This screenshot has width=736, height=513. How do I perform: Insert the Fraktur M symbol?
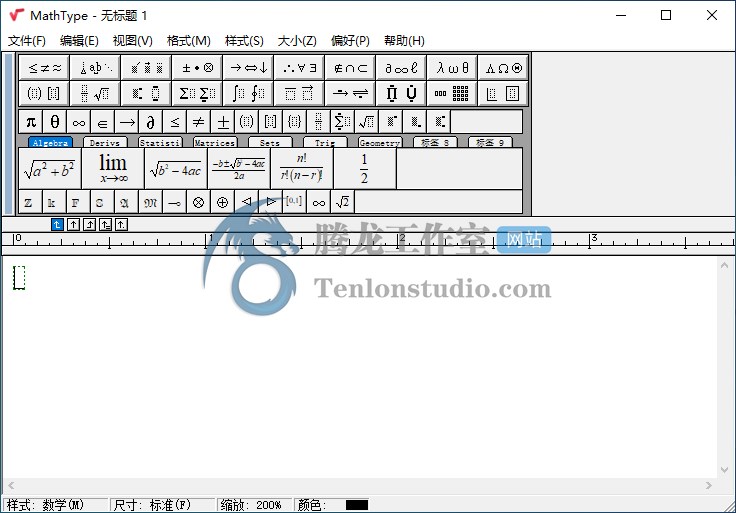tap(151, 202)
